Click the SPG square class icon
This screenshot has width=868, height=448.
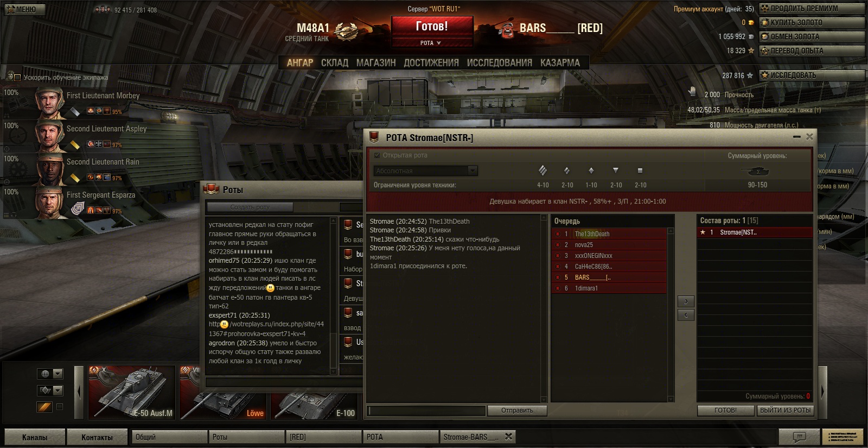click(x=640, y=171)
